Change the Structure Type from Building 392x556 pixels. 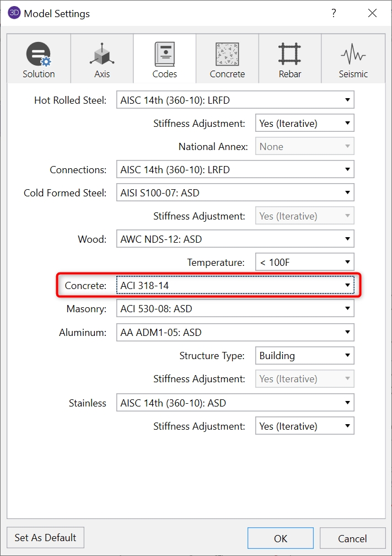tap(347, 355)
